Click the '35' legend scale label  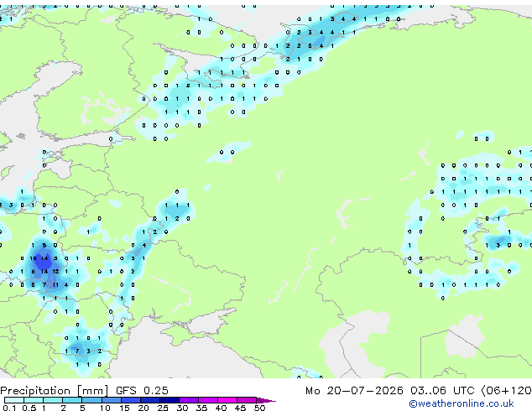point(201,408)
